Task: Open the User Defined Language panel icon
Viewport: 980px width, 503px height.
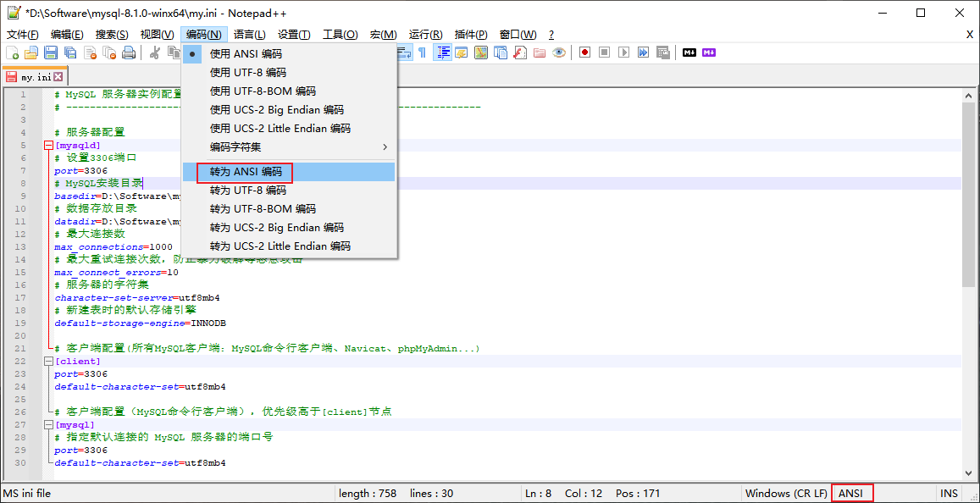Action: point(462,53)
